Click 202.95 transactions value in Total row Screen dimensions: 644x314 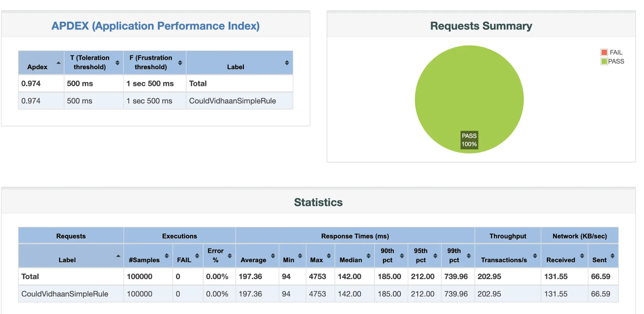coord(489,277)
